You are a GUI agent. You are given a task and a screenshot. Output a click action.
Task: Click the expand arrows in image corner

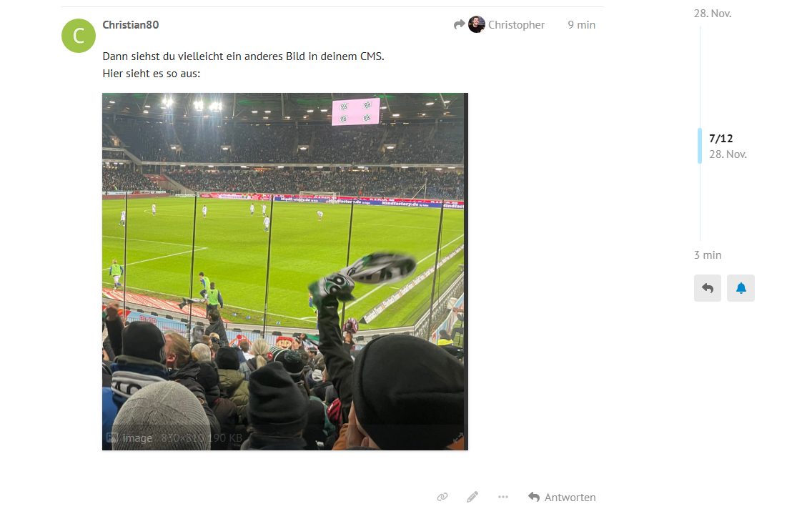[457, 438]
